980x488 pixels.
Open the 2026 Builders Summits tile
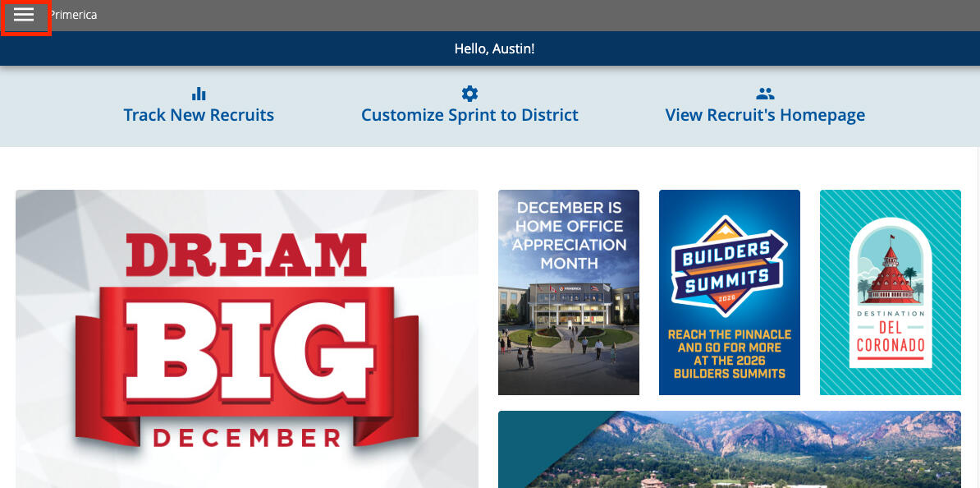coord(730,292)
